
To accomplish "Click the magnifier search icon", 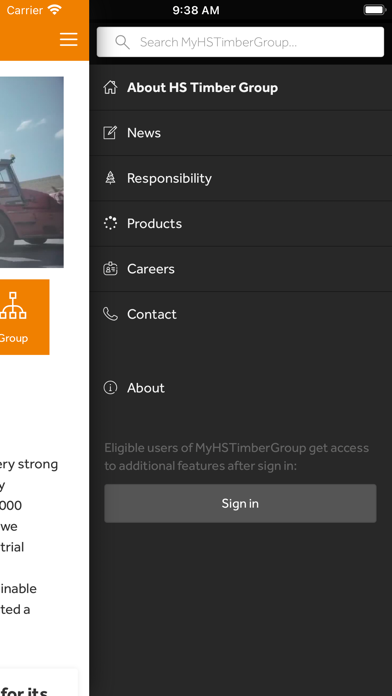I will coord(122,42).
